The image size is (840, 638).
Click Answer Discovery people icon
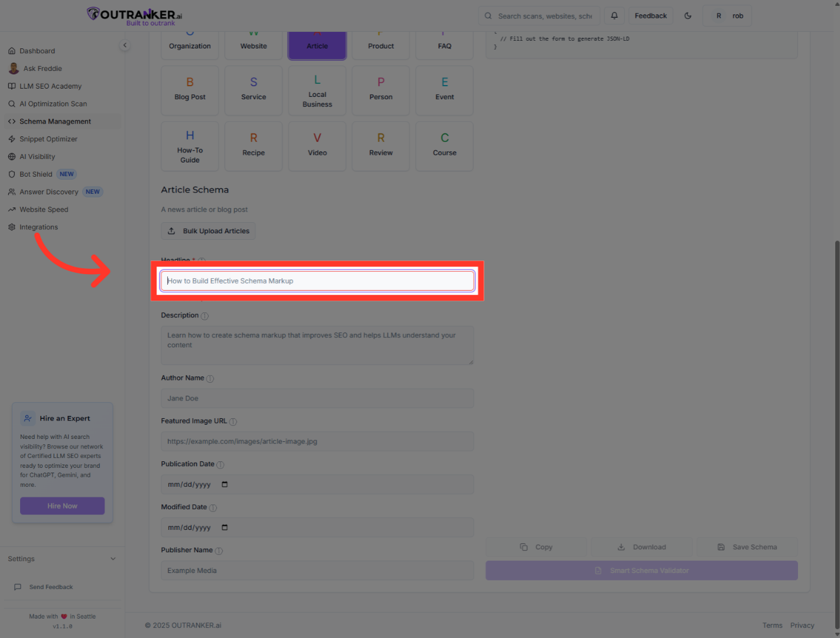click(12, 192)
